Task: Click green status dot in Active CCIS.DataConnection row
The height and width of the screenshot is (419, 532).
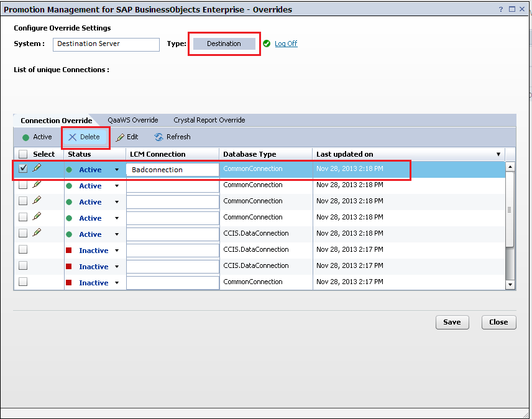Action: [69, 234]
